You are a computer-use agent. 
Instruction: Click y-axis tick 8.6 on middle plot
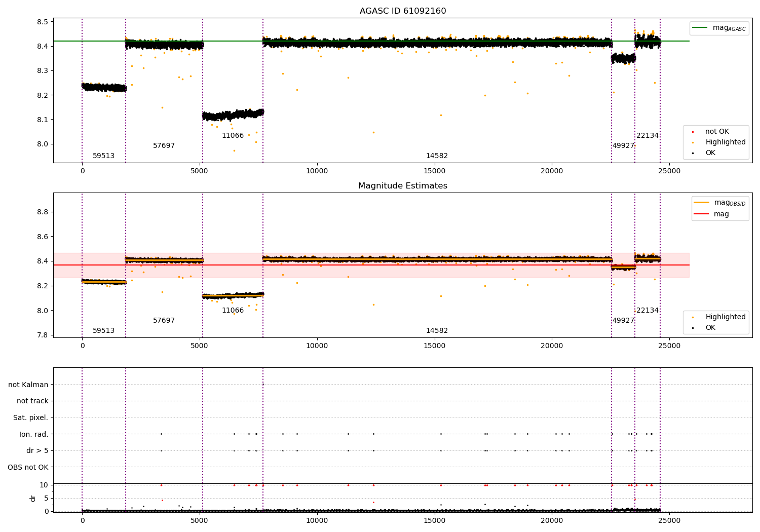coord(42,237)
